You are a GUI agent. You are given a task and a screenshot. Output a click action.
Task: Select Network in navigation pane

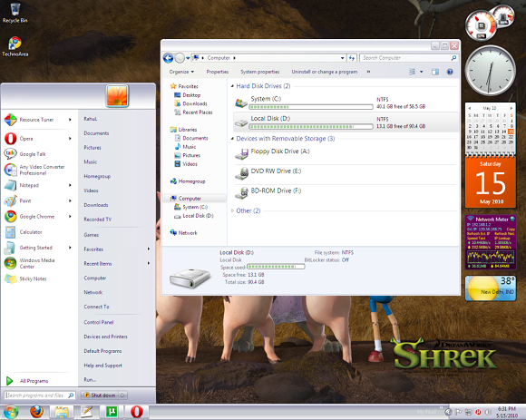coord(188,233)
